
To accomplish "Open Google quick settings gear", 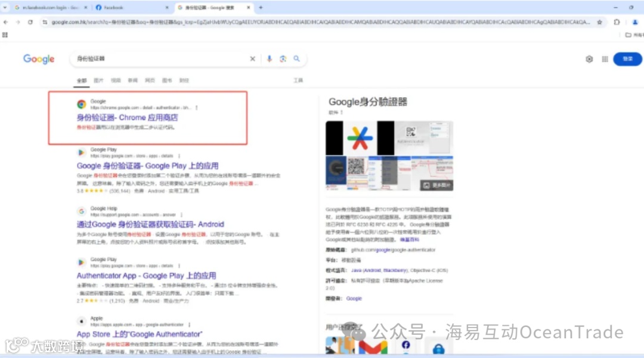I will tap(589, 59).
